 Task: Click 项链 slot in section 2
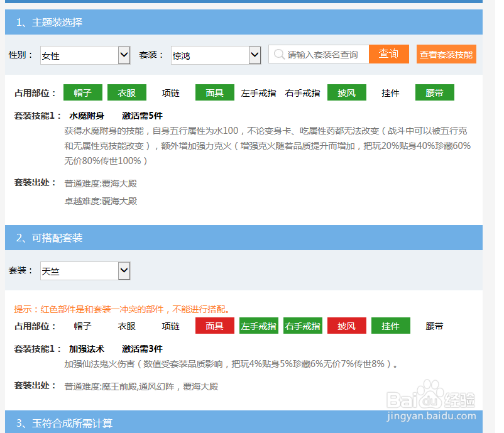171,326
